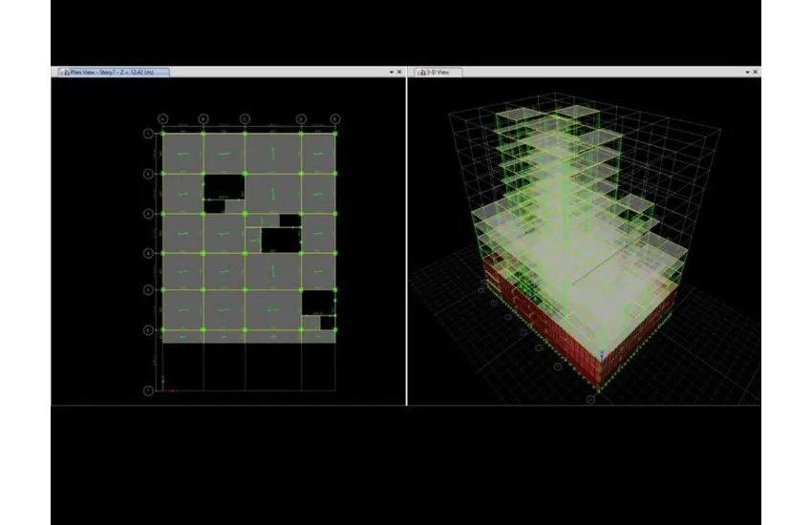Image resolution: width=812 pixels, height=525 pixels.
Task: Click the topmost left-side grid bubble in plan
Action: coord(147,134)
